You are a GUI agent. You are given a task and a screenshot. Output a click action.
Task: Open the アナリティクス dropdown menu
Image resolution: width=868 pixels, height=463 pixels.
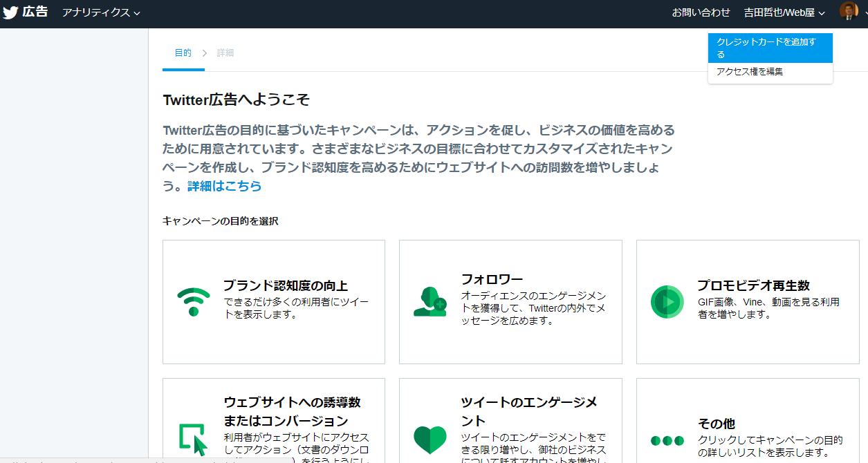click(101, 12)
